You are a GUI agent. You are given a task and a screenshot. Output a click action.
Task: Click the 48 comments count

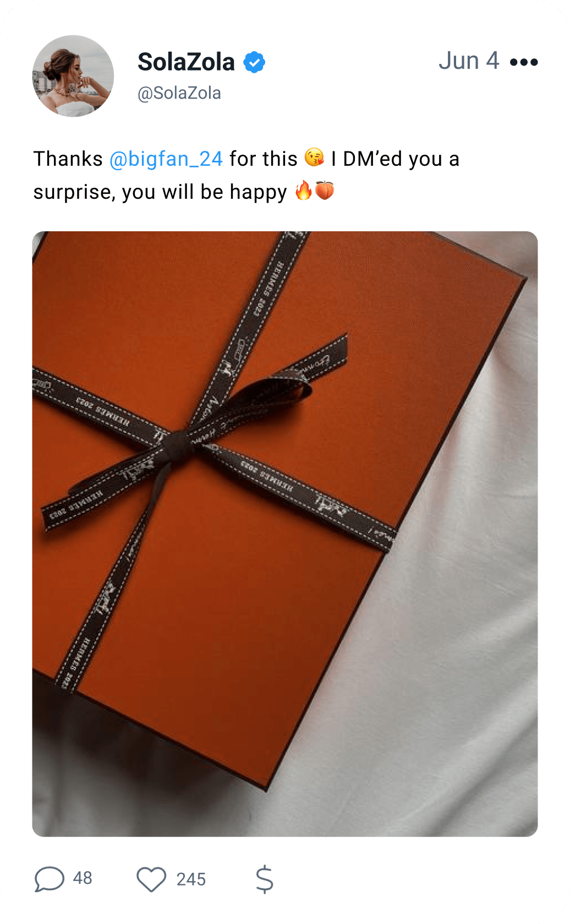coord(83,878)
